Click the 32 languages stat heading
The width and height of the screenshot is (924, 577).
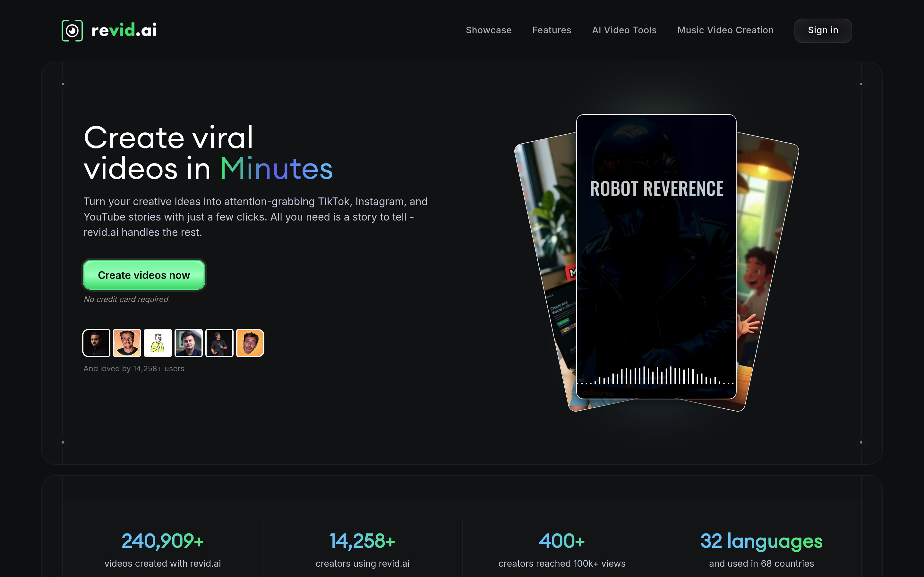click(761, 541)
